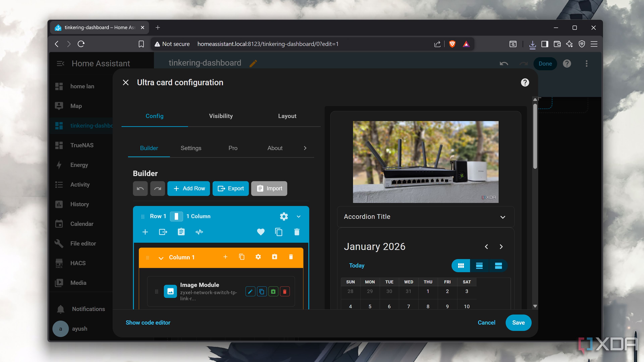
Task: Click the Row 1 paste clipboard icon
Action: coord(181,232)
